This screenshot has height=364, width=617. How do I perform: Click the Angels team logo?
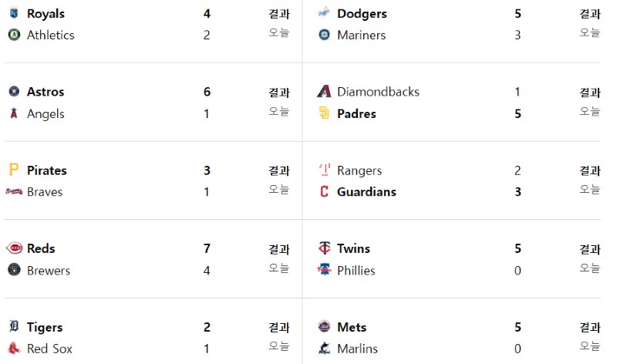14,113
